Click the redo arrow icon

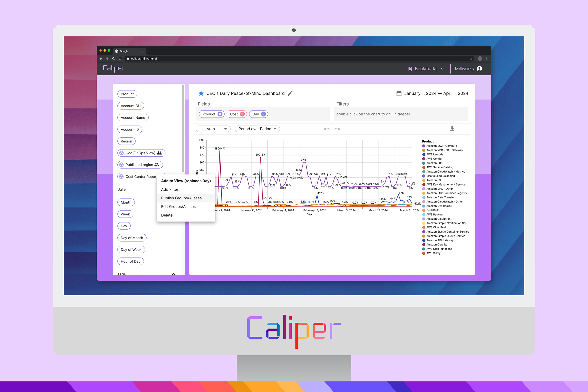pyautogui.click(x=338, y=129)
